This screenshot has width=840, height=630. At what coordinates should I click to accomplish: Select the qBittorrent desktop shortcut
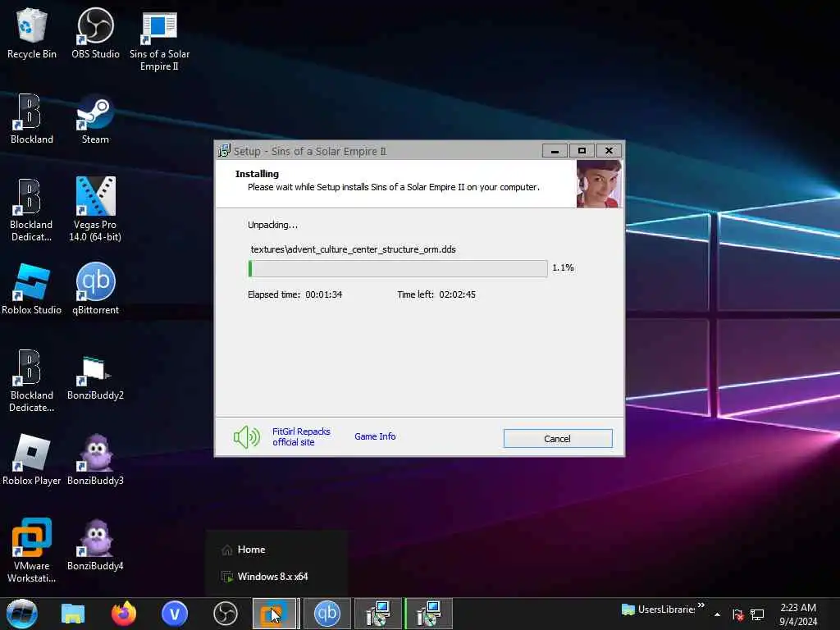click(x=95, y=290)
